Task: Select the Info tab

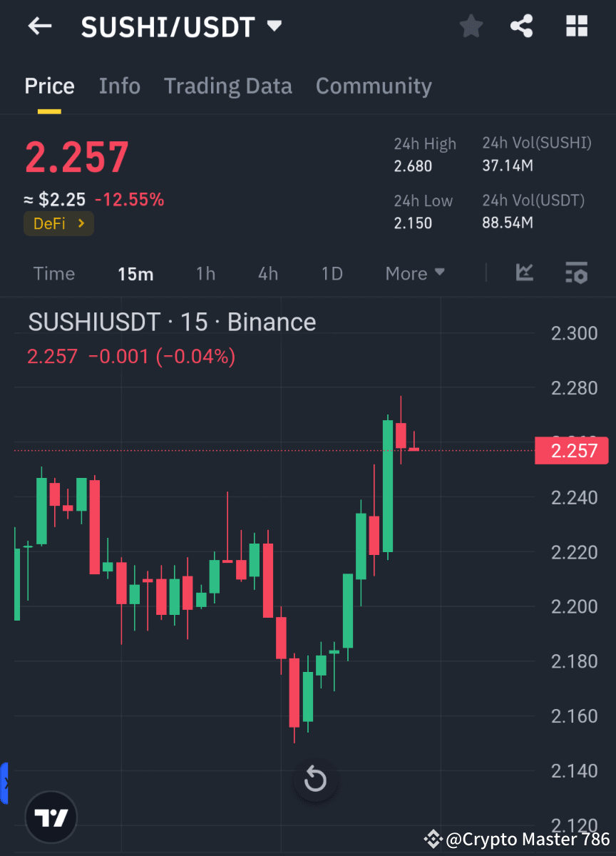Action: click(x=119, y=86)
